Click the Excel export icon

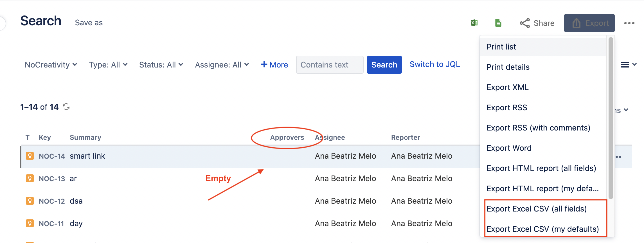pos(474,23)
